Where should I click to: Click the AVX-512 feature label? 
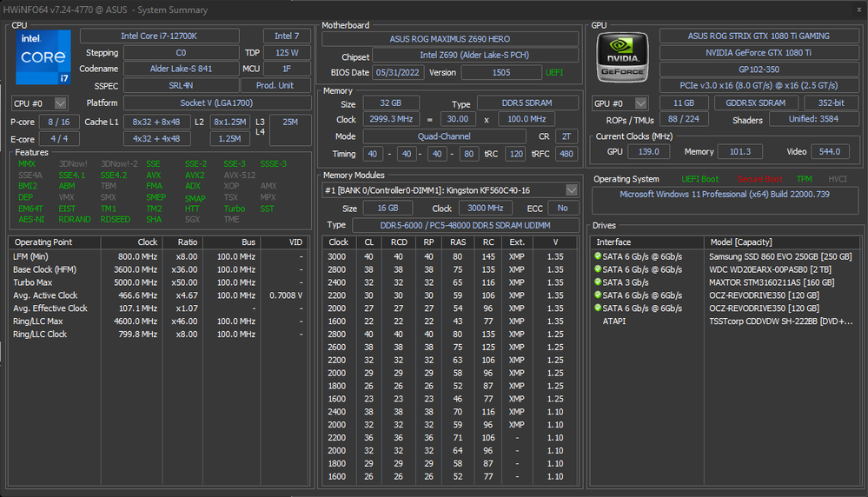pyautogui.click(x=240, y=175)
